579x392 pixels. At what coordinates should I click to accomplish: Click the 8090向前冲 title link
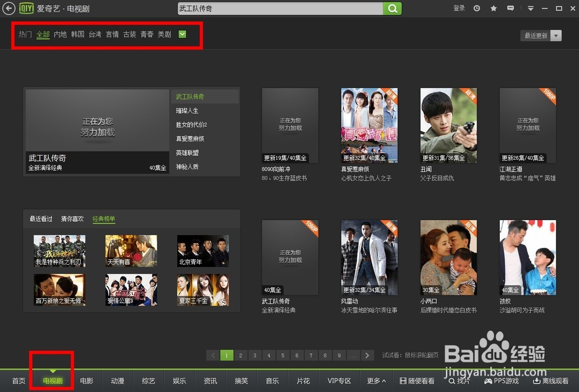pyautogui.click(x=276, y=169)
